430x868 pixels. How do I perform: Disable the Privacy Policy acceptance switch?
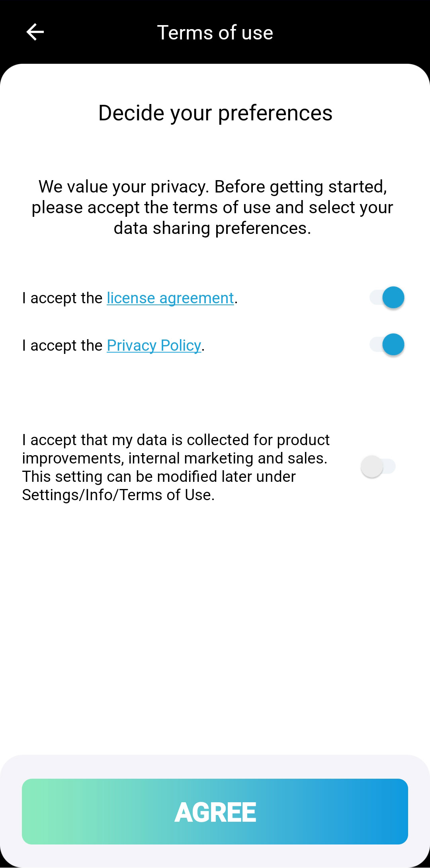tap(387, 345)
